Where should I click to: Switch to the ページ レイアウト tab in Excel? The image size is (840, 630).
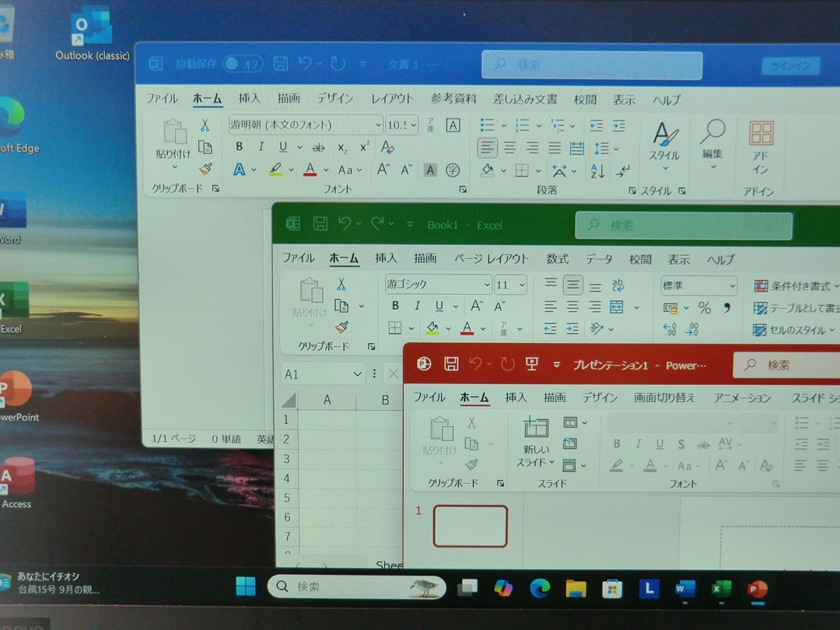pos(492,259)
